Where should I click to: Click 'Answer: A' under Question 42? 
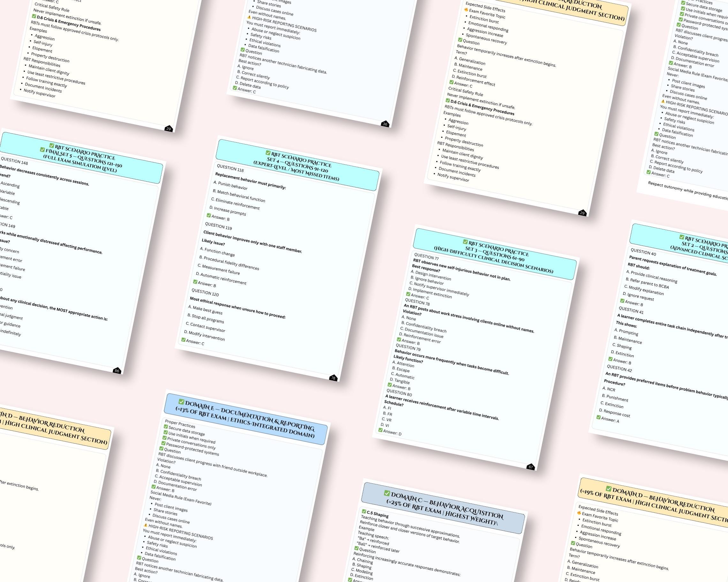click(x=608, y=419)
